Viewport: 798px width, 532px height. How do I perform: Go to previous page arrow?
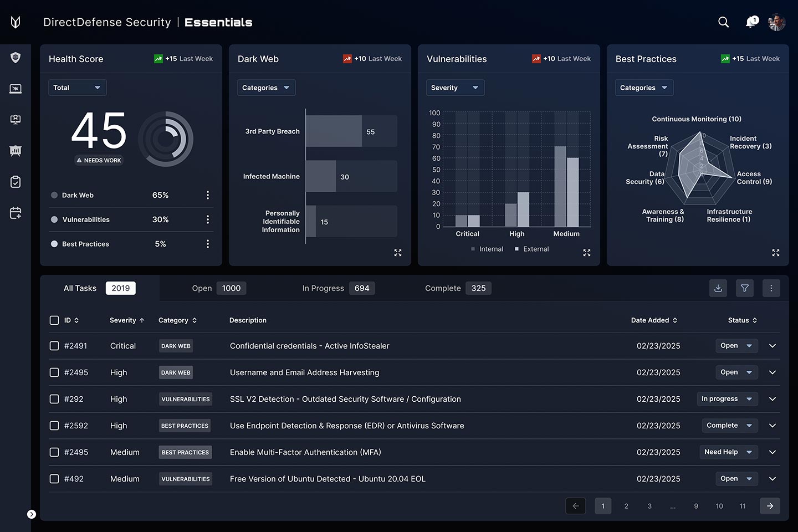tap(576, 506)
